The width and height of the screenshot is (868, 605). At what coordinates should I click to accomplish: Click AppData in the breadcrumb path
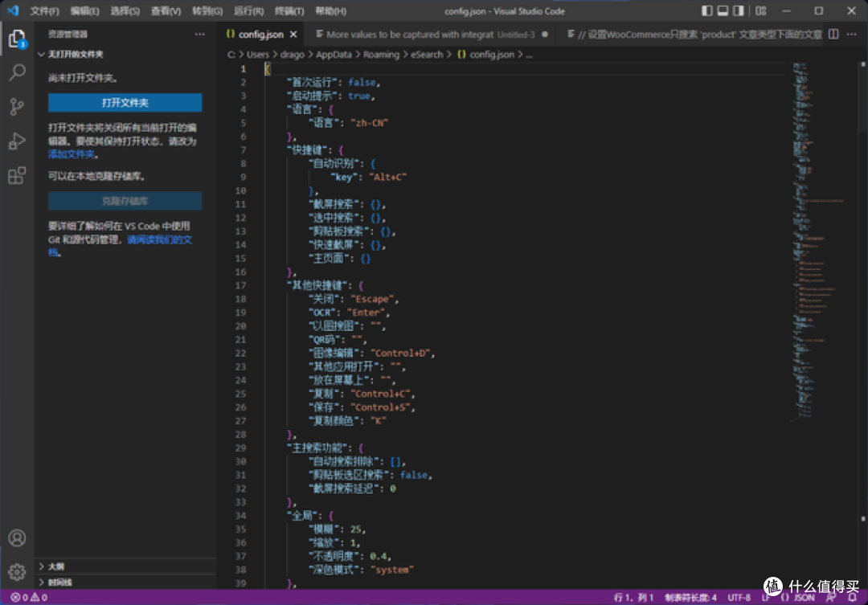coord(334,55)
